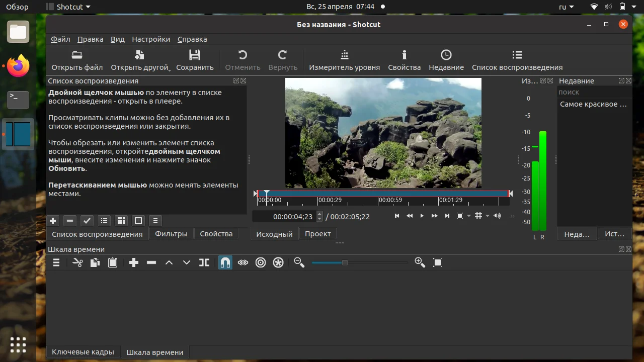The width and height of the screenshot is (644, 362).
Task: Click the current timecode field 00:00:04;23
Action: [x=292, y=217]
